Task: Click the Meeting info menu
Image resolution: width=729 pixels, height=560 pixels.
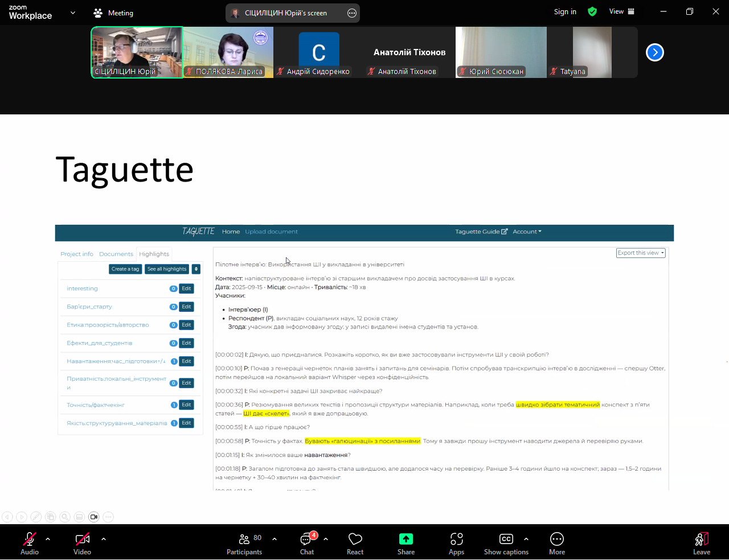Action: click(x=113, y=13)
